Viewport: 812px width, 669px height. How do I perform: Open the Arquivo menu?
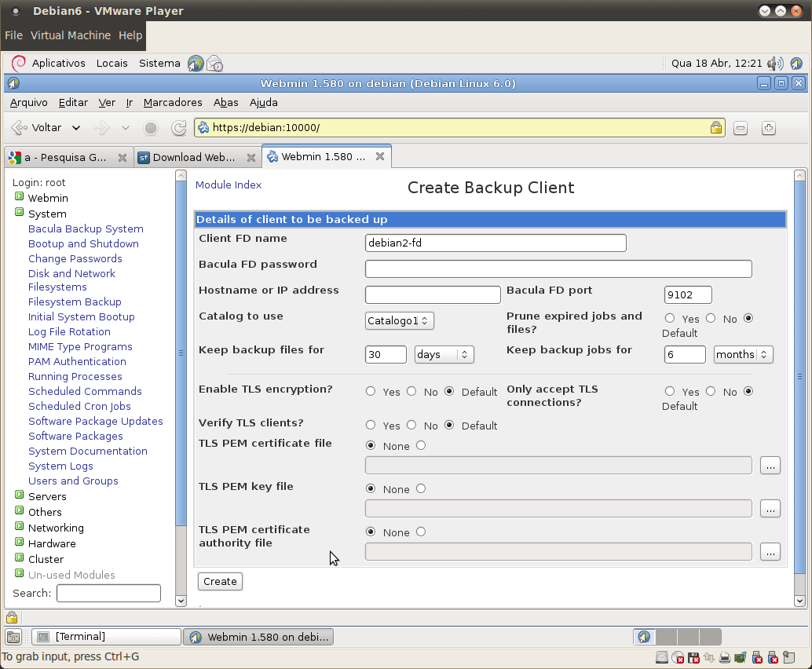pyautogui.click(x=28, y=103)
